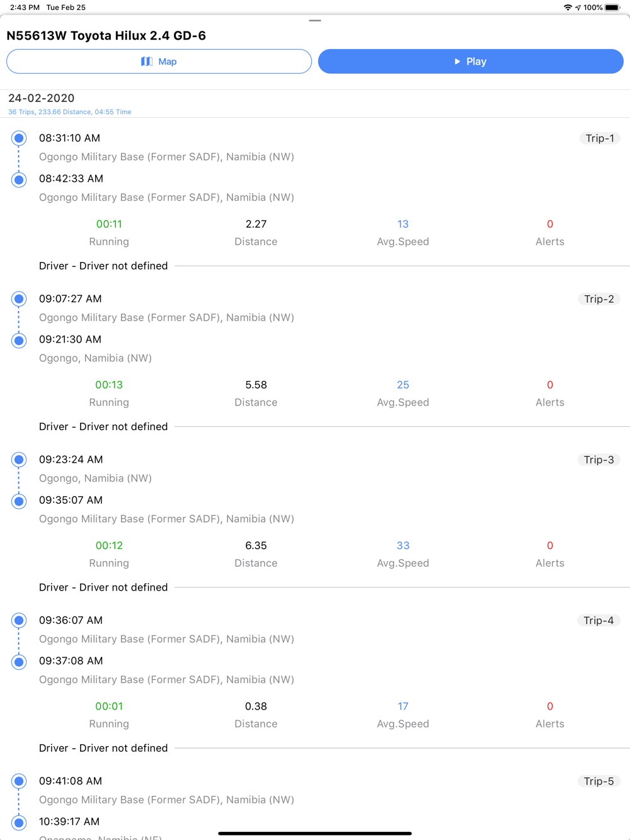Tap the Trip-4 end point marker
The height and width of the screenshot is (840, 630).
[x=19, y=662]
